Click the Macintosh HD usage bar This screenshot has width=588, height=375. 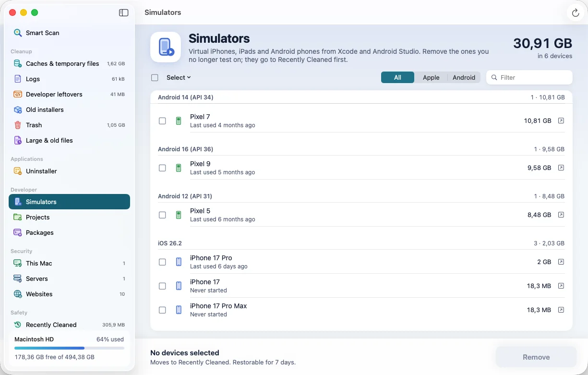pyautogui.click(x=69, y=348)
